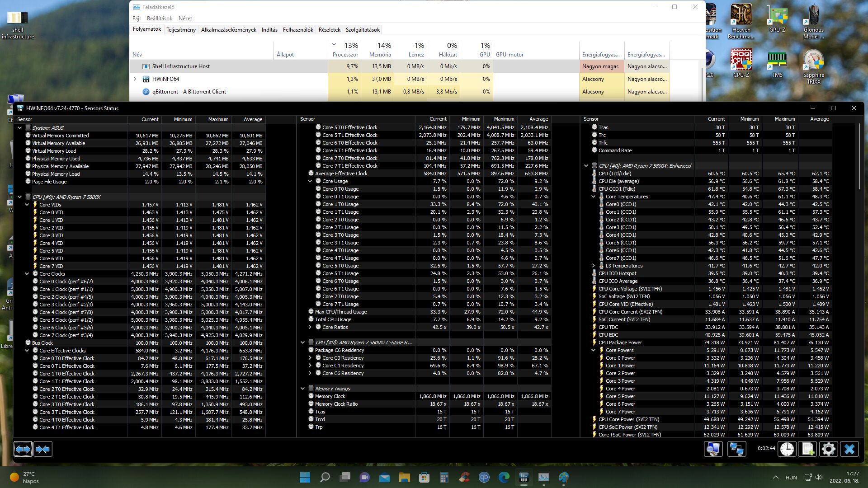The height and width of the screenshot is (488, 868).
Task: Switch to the Teljesítmény tab
Action: (181, 30)
